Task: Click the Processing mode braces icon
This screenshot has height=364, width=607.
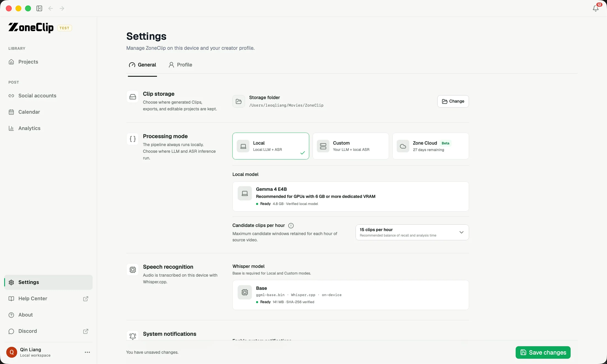Action: (132, 139)
